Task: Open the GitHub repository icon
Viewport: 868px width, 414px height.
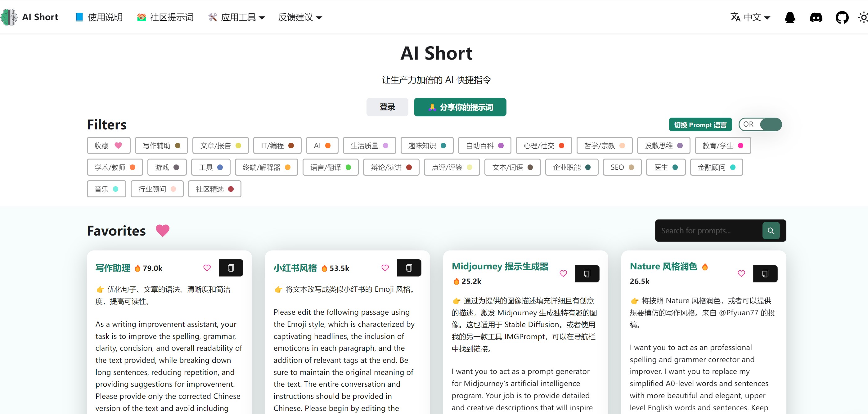Action: point(842,17)
